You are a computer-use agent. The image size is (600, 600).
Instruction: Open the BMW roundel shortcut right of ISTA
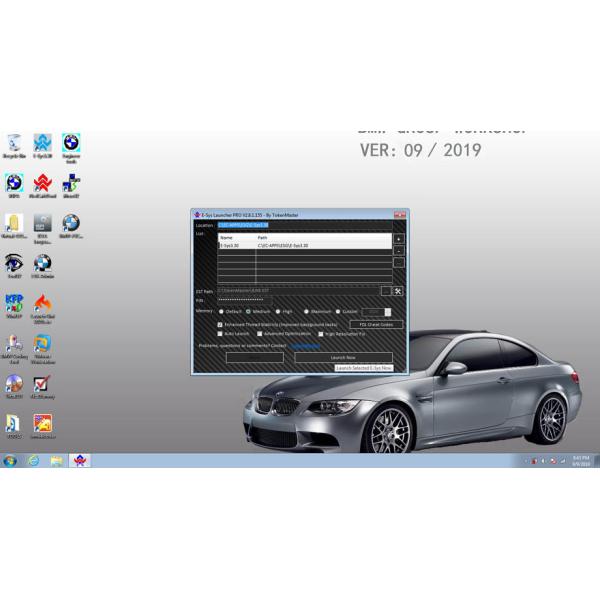(x=71, y=226)
